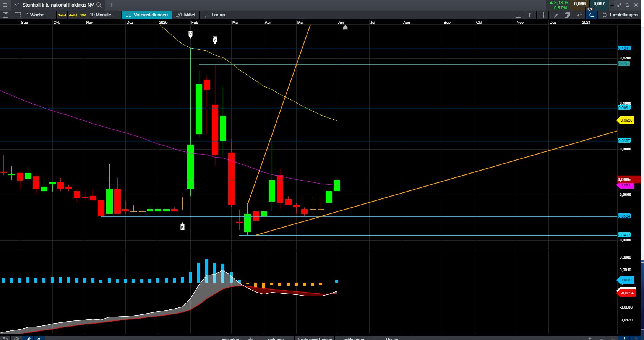
Task: Select the 0,0504 price level label
Action: (624, 216)
